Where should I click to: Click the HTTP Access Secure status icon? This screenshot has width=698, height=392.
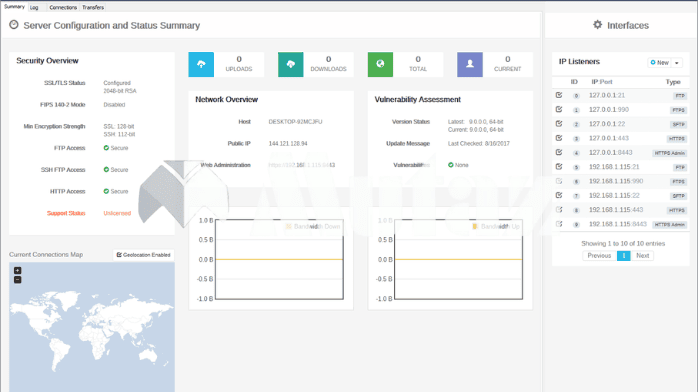[x=106, y=191]
